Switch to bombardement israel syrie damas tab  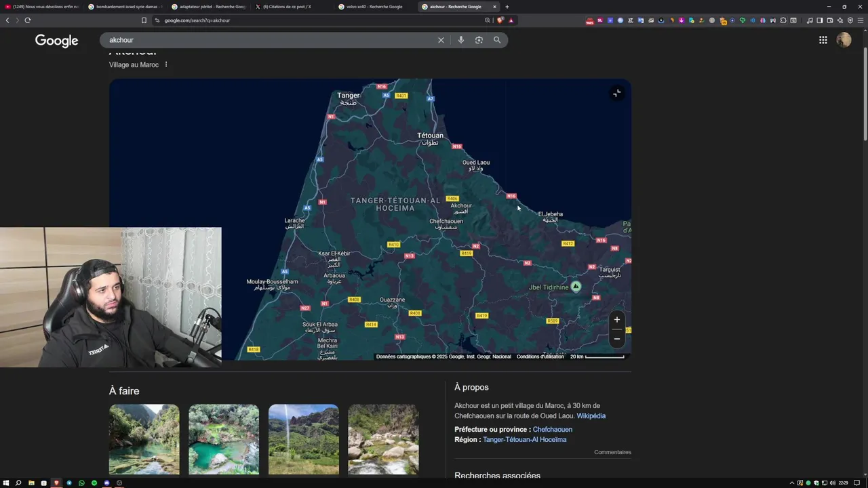pyautogui.click(x=125, y=7)
